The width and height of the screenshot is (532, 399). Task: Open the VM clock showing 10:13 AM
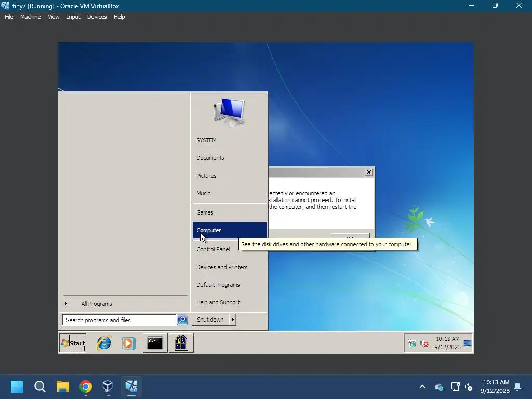click(x=447, y=343)
